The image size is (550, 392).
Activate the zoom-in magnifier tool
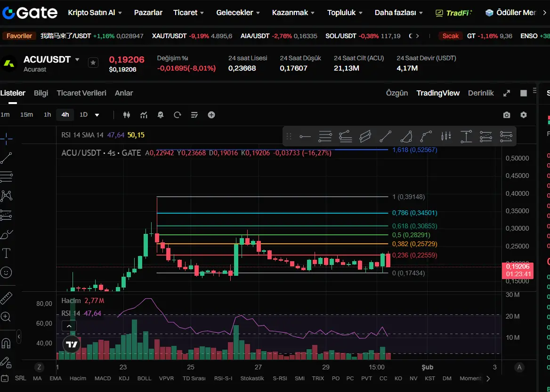click(6, 317)
